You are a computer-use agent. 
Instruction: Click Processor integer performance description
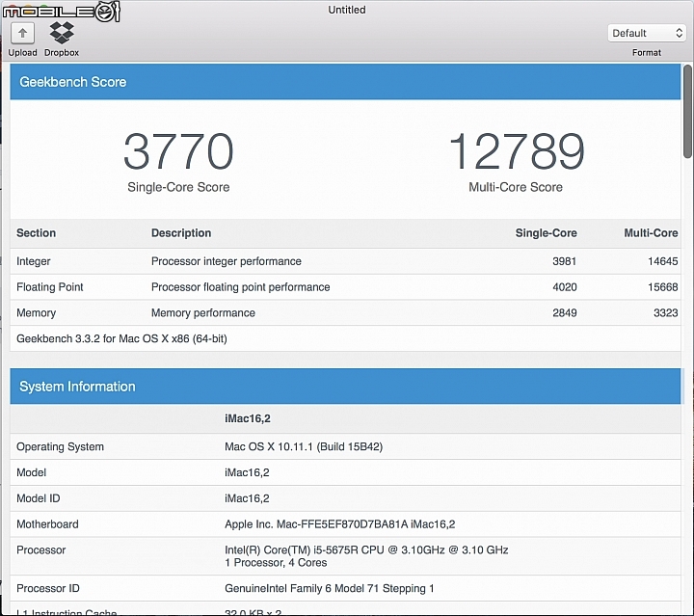(227, 261)
